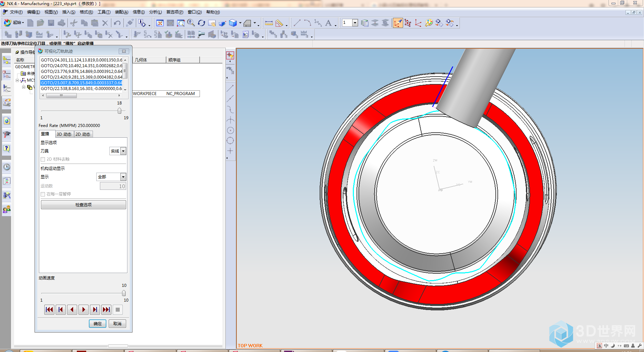Switch to the 3D 动态 tab

pyautogui.click(x=64, y=134)
